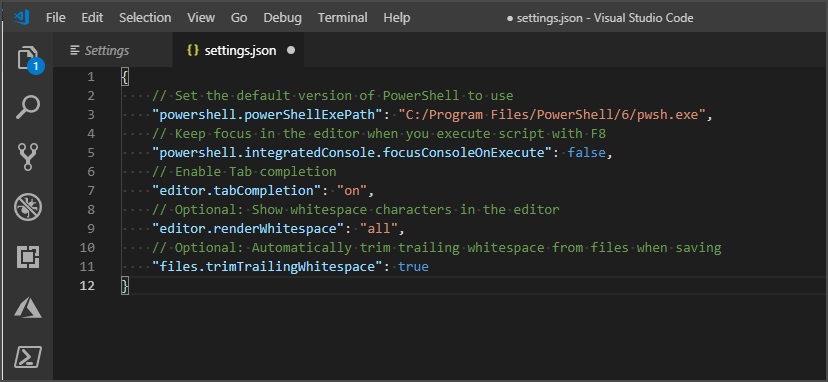Open the Help menu
The height and width of the screenshot is (382, 828).
pos(397,17)
